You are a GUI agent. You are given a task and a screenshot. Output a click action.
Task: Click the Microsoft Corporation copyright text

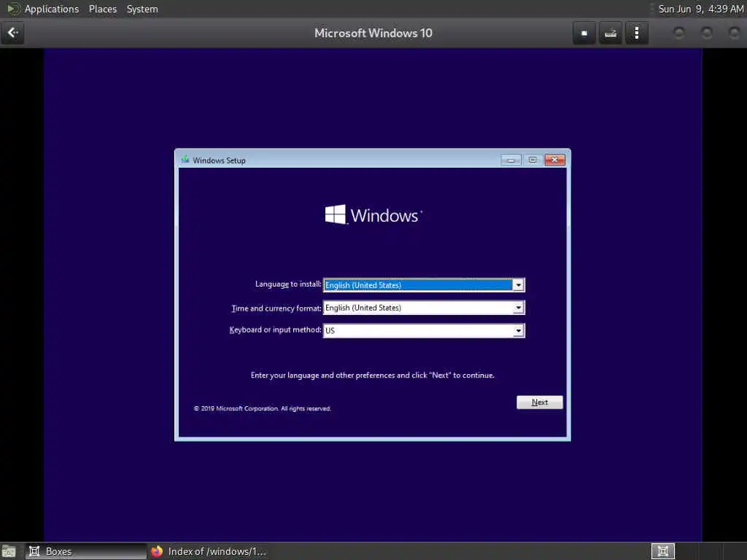[262, 408]
